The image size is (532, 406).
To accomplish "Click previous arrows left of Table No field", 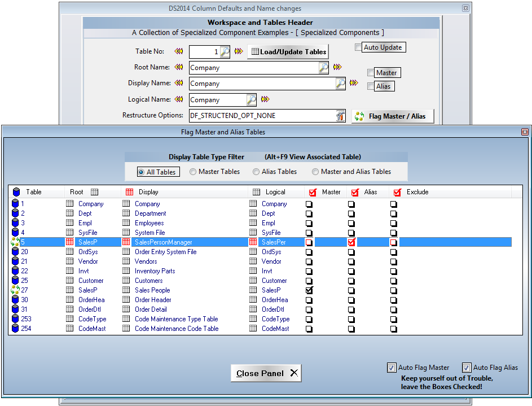I will (179, 51).
